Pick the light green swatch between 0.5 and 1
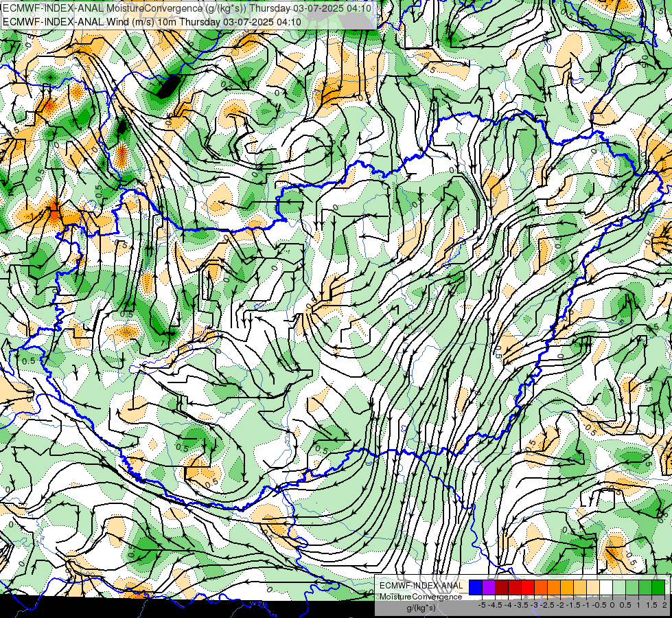Screen dimensions: 672x618 click(632, 587)
